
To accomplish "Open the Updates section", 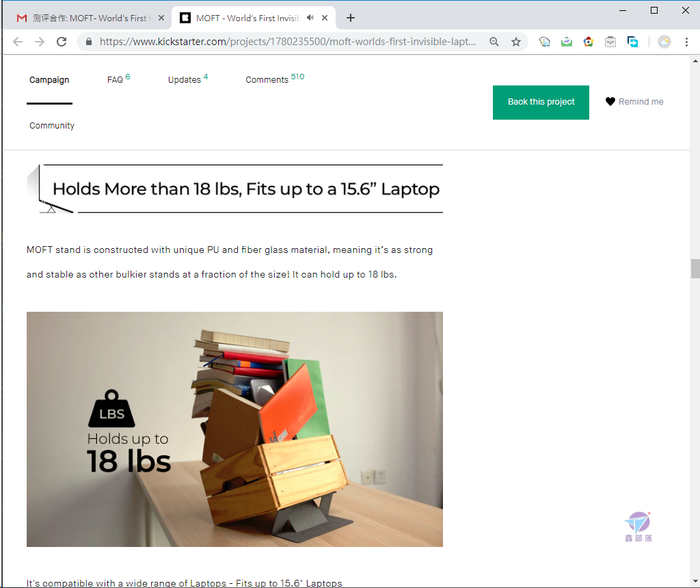I will [x=187, y=79].
